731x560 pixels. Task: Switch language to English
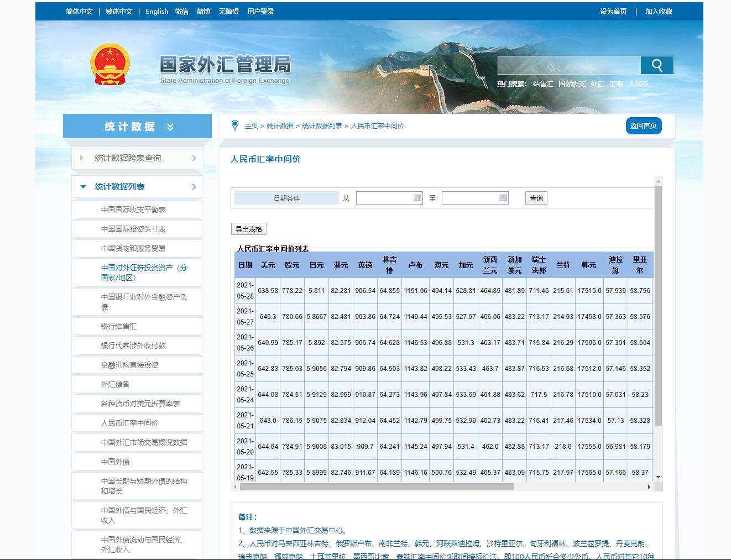coord(156,11)
